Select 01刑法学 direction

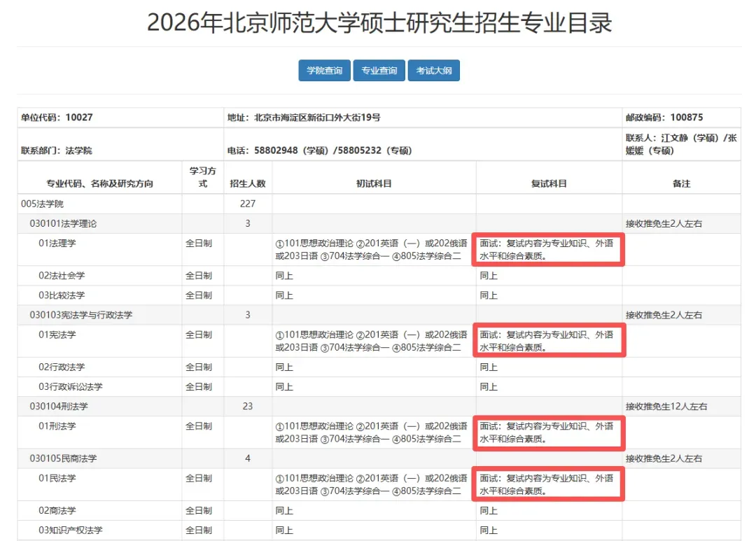tap(57, 426)
